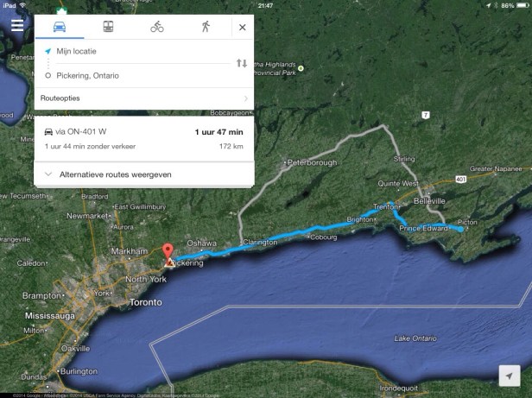Tap the provincial park green marker
532x398 pixels.
(301, 68)
